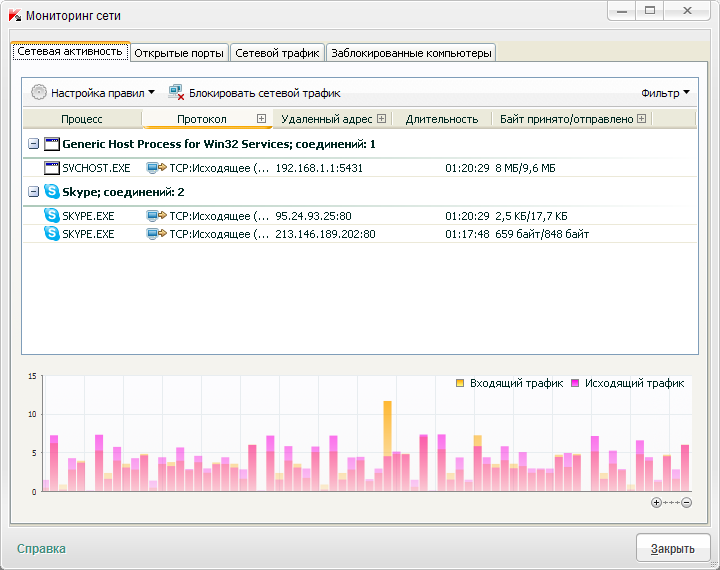Click the block network traffic icon
The image size is (720, 570).
click(x=176, y=92)
